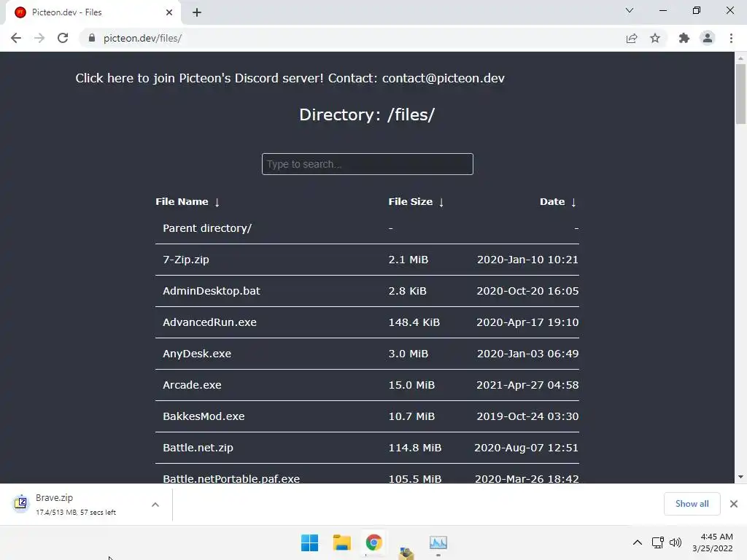The height and width of the screenshot is (560, 747).
Task: Click the Discord server join link
Action: [x=200, y=78]
